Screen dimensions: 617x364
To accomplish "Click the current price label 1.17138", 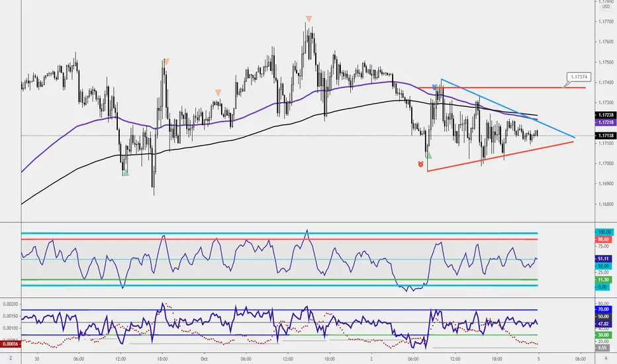I will pos(606,136).
